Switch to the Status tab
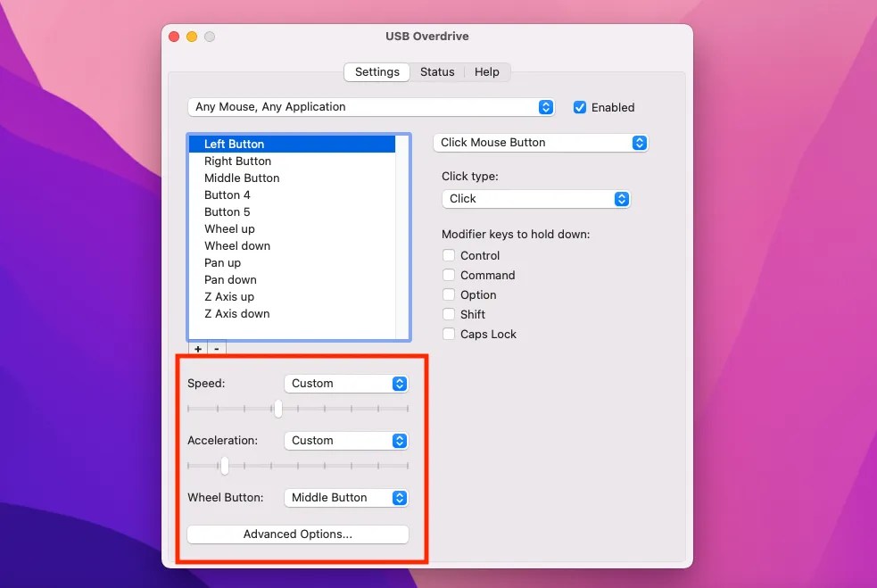The image size is (877, 588). point(437,71)
